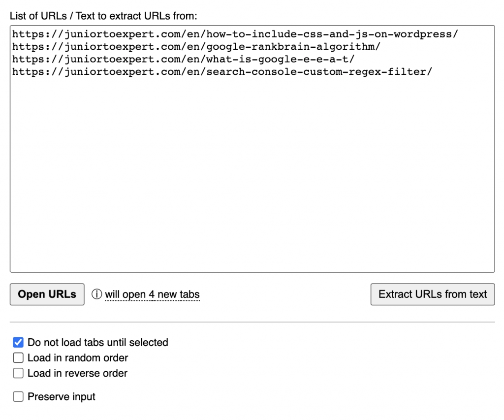Enable the Preserve input checkbox
Image resolution: width=504 pixels, height=420 pixels.
[18, 396]
